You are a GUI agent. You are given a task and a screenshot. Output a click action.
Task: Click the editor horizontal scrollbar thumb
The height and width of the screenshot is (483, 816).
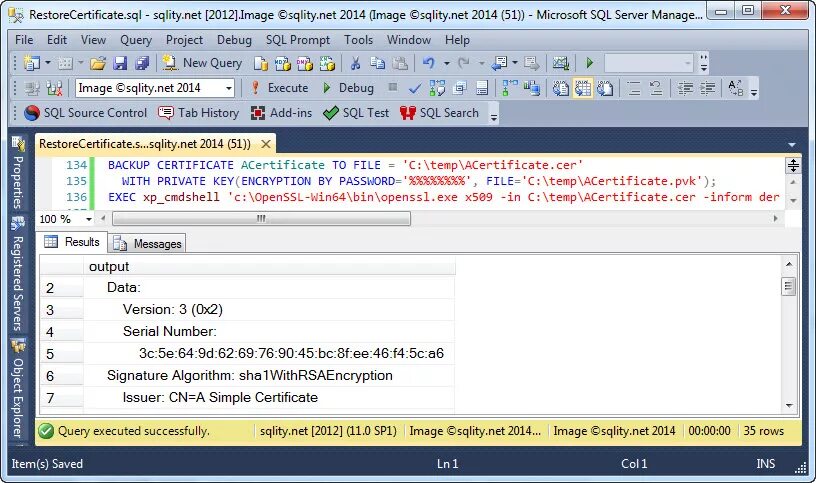point(261,219)
